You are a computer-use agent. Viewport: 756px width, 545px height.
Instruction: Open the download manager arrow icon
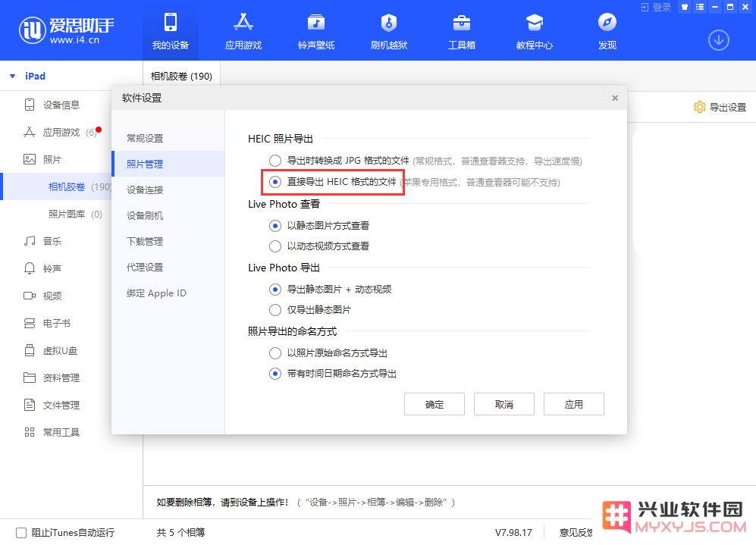click(718, 40)
